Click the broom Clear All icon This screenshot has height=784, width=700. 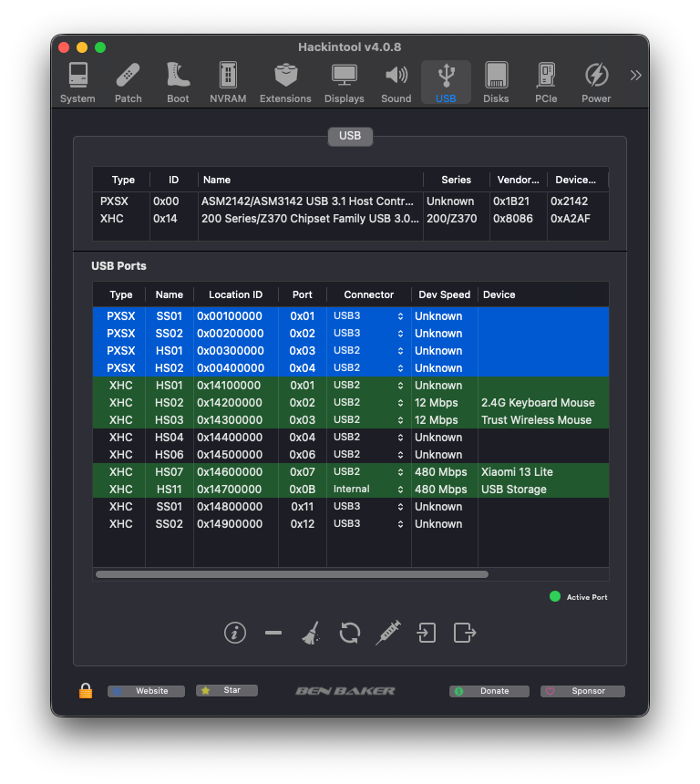[311, 633]
